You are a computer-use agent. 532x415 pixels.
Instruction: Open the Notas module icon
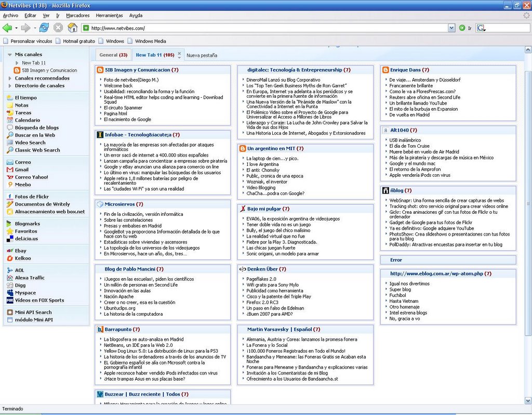click(x=10, y=105)
